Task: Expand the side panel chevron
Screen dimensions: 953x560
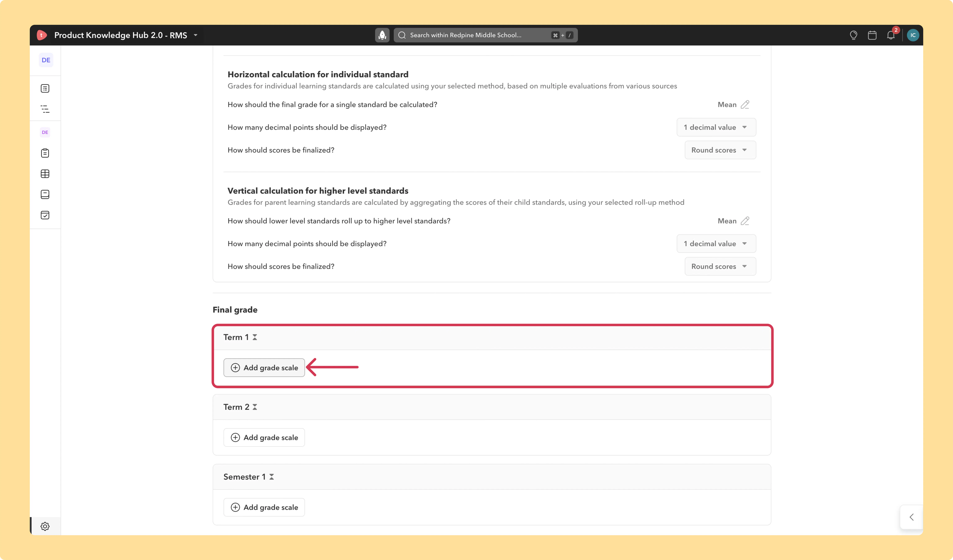Action: click(911, 517)
